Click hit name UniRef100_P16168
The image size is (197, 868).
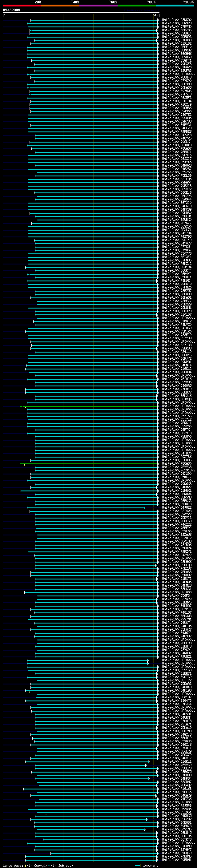(x=176, y=789)
